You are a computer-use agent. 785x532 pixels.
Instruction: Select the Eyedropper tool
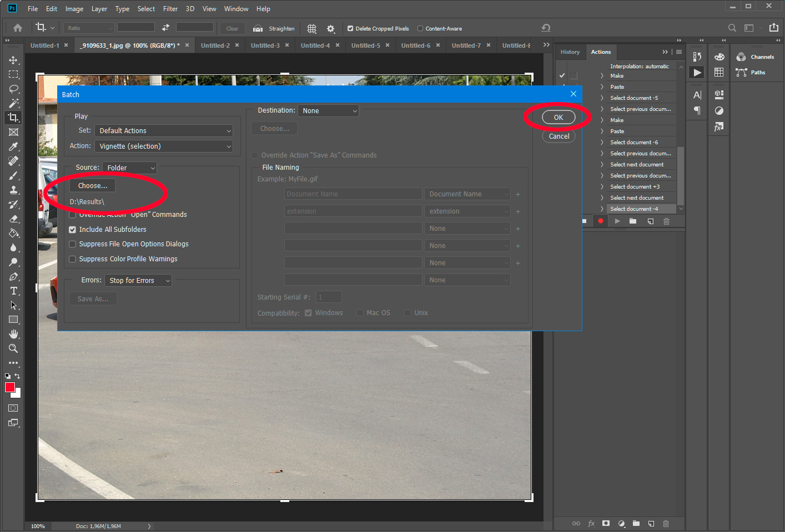[14, 146]
